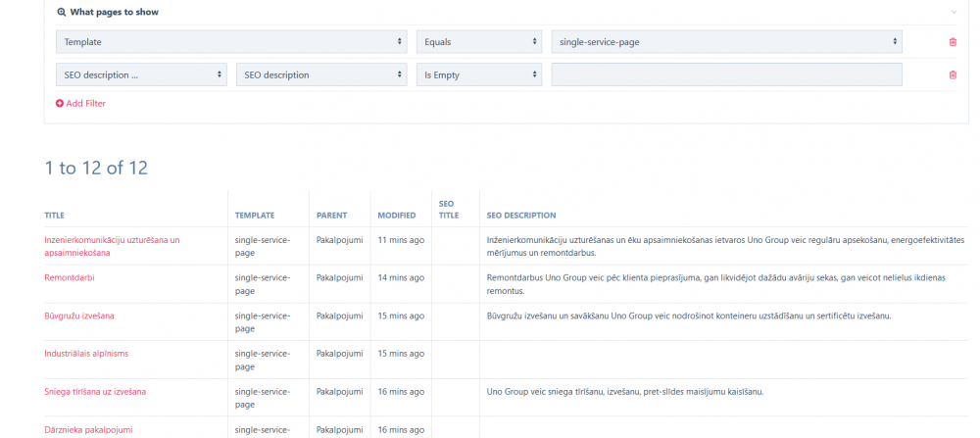Sort the table by Modified column header
980x438 pixels.
pyautogui.click(x=397, y=216)
